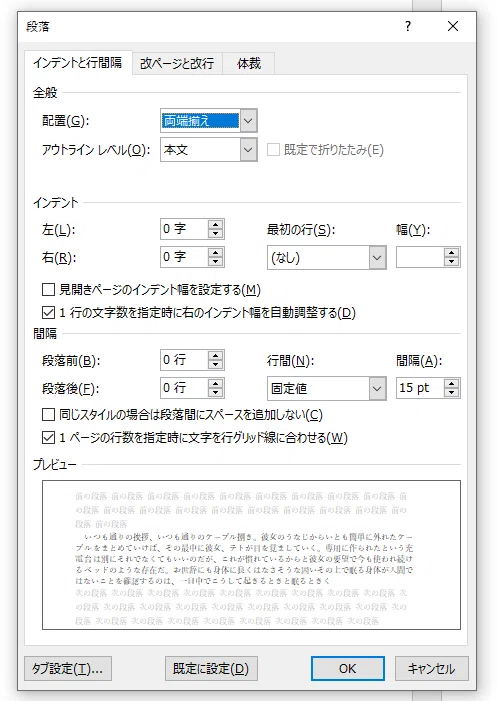Click the 幅 width input field
498x701 pixels.
(x=420, y=257)
